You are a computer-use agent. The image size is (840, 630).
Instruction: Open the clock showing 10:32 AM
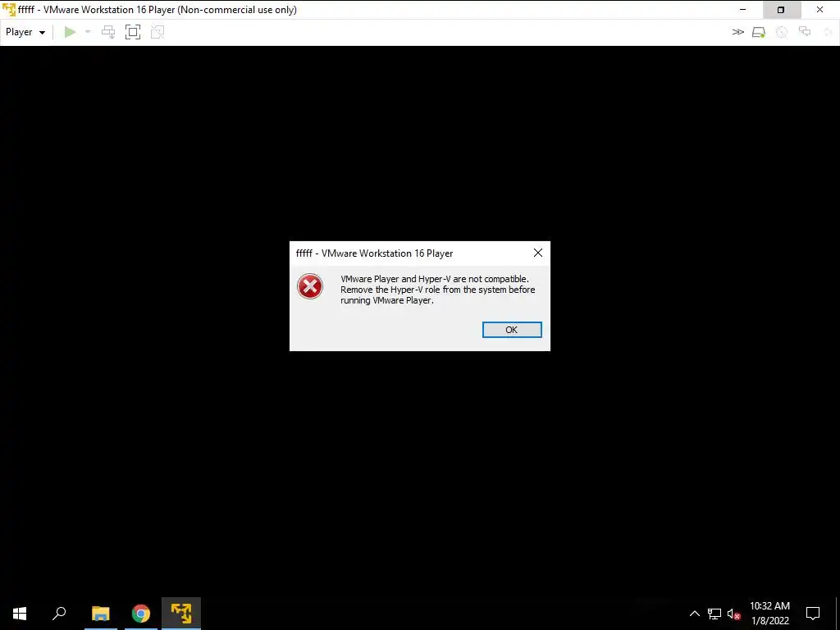click(x=769, y=614)
